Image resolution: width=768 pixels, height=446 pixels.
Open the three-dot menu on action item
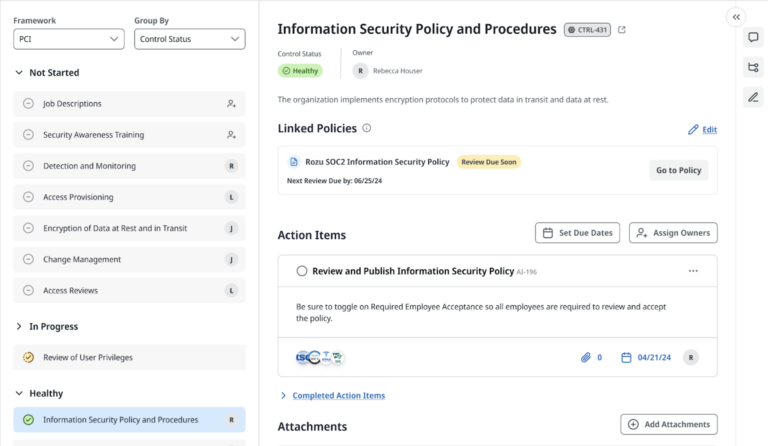pos(693,271)
